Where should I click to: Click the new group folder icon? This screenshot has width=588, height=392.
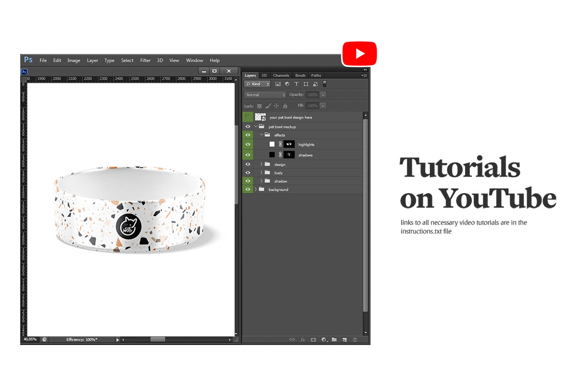[x=334, y=339]
